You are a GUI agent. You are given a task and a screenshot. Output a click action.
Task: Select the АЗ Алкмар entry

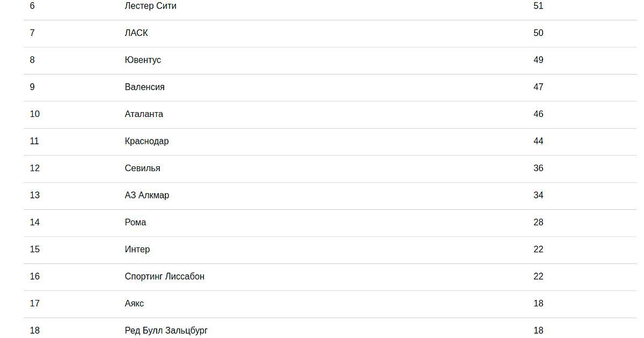pos(147,195)
